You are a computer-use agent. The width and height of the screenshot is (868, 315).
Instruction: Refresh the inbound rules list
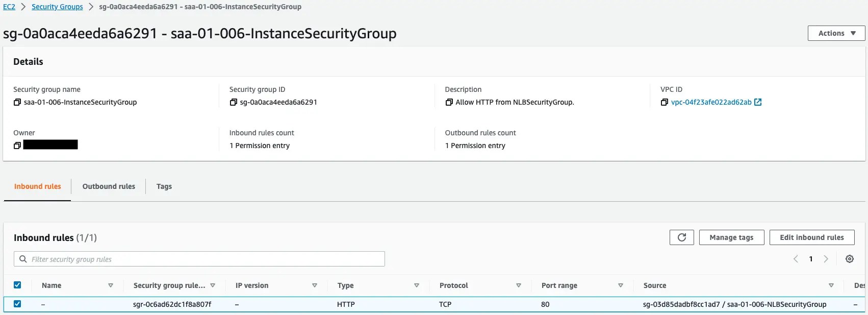click(682, 237)
